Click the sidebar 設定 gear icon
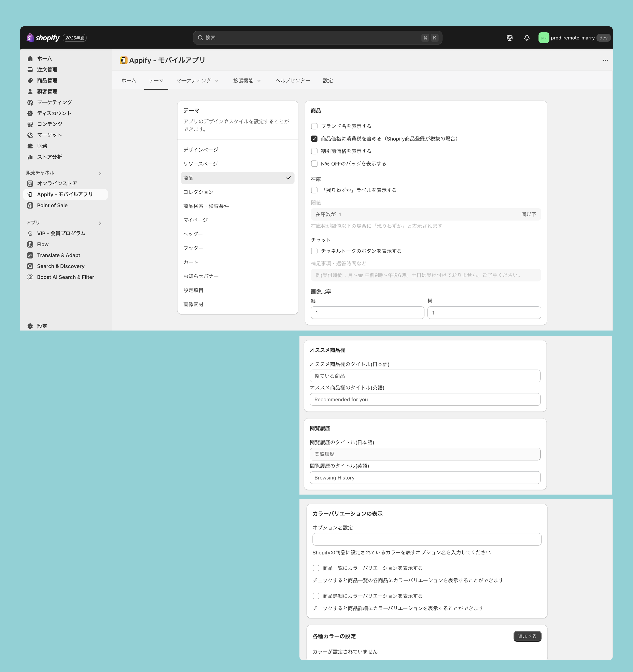This screenshot has height=672, width=633. pos(30,326)
